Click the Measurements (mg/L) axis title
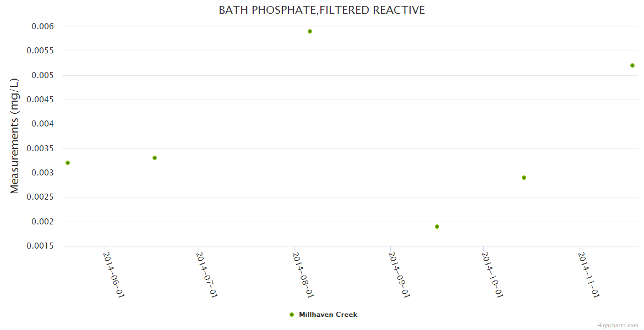 (x=15, y=135)
